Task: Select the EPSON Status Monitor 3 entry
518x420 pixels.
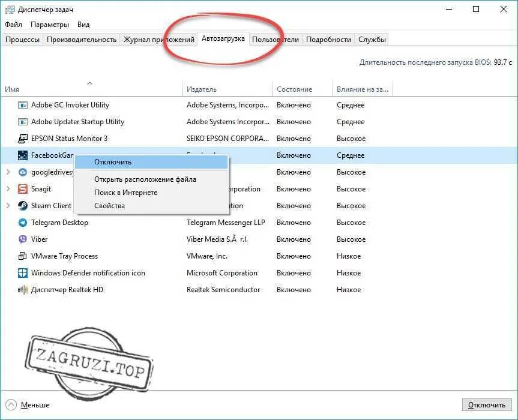Action: click(69, 139)
